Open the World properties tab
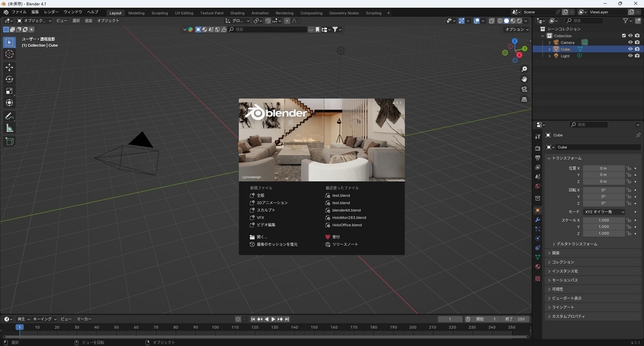Viewport: 644px width, 346px height. pos(537,186)
